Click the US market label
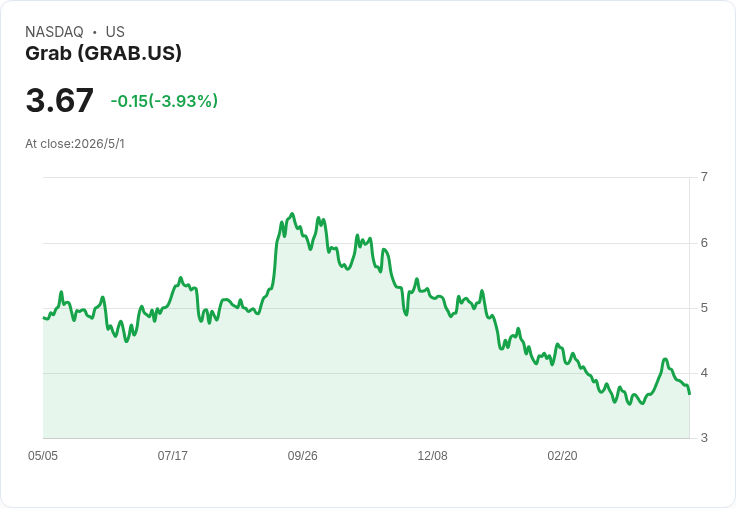 [x=115, y=32]
